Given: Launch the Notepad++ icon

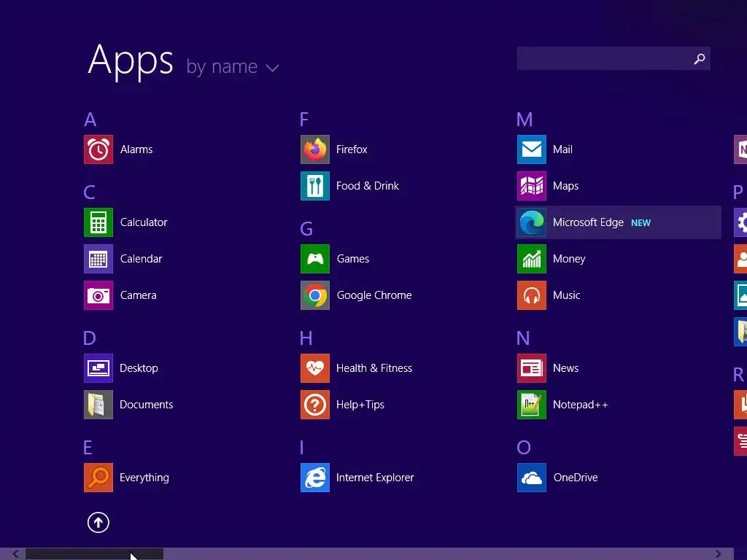Looking at the screenshot, I should tap(532, 405).
